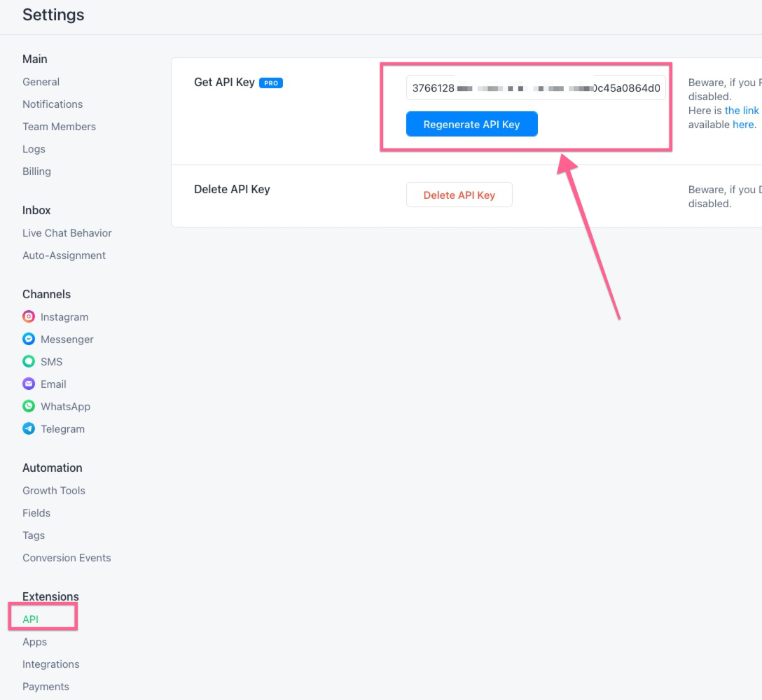Click the WhatsApp channel icon
This screenshot has height=700, width=762.
click(29, 406)
